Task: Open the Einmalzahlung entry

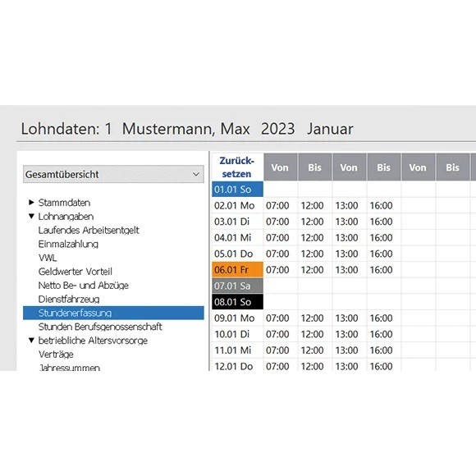Action: (68, 244)
